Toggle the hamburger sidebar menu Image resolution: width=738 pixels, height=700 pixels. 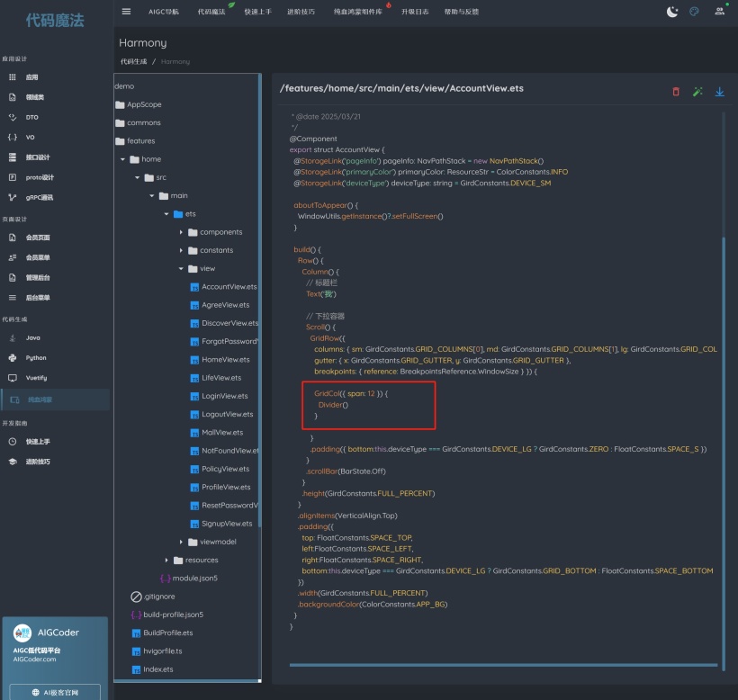coord(126,12)
